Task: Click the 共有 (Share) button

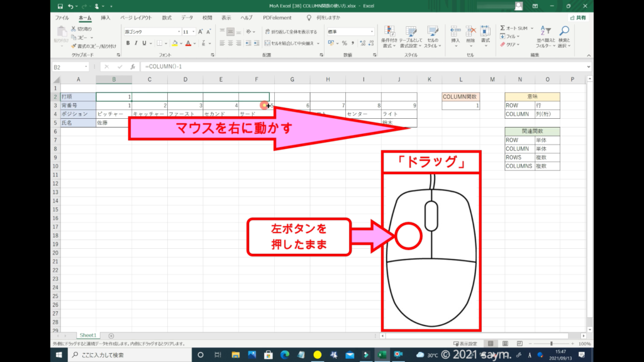Action: (x=578, y=18)
